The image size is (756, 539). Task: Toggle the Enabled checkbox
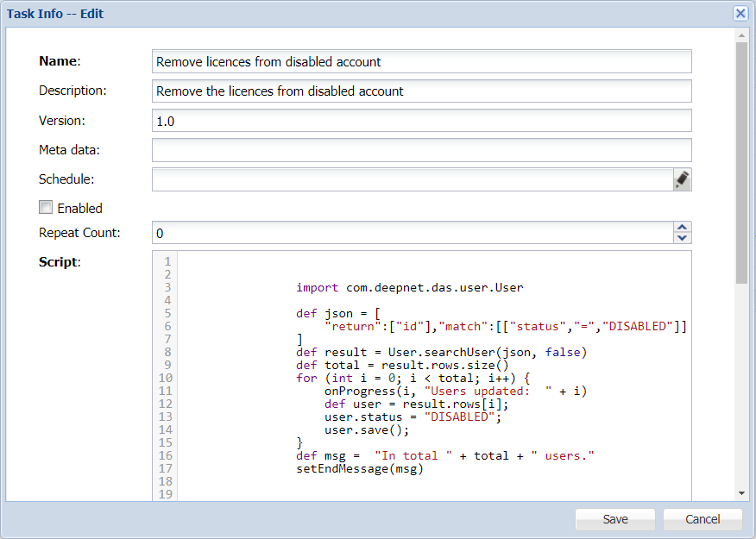click(46, 208)
